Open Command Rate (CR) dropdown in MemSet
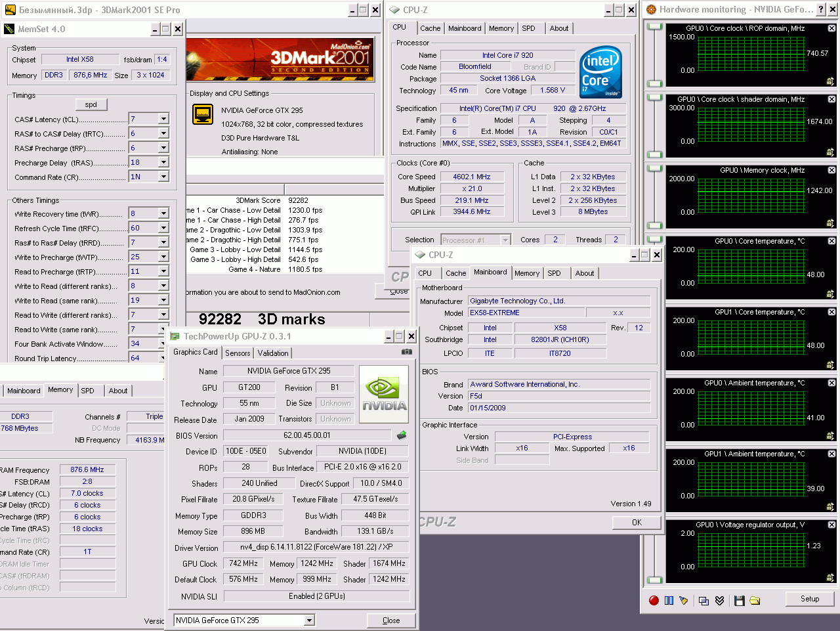The width and height of the screenshot is (840, 631). pos(163,177)
